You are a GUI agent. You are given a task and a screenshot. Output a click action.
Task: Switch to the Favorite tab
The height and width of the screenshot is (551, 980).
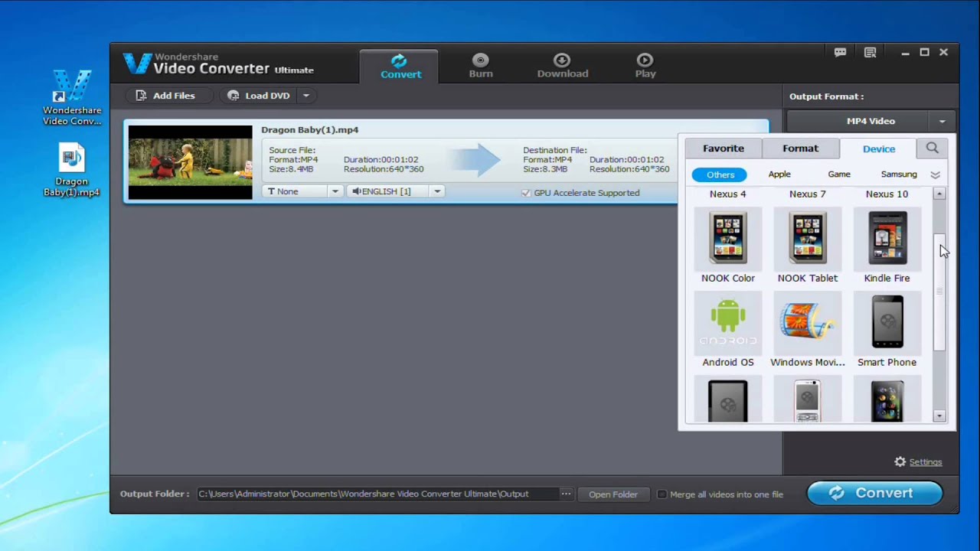click(724, 148)
